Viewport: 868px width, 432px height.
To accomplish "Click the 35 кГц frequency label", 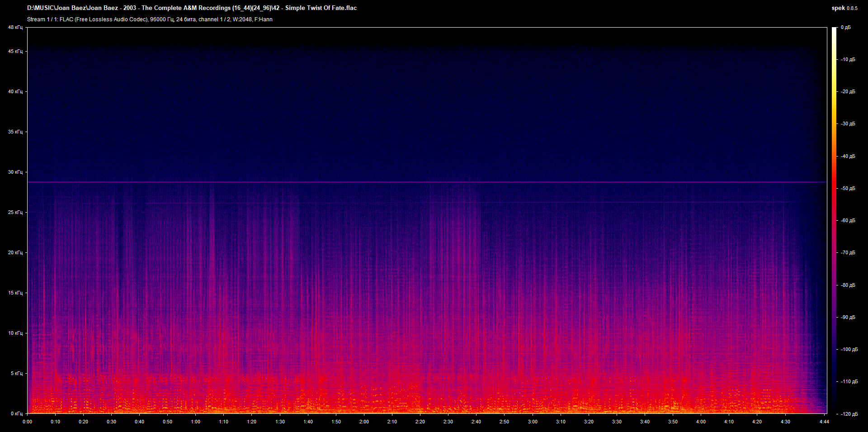I will [x=15, y=132].
